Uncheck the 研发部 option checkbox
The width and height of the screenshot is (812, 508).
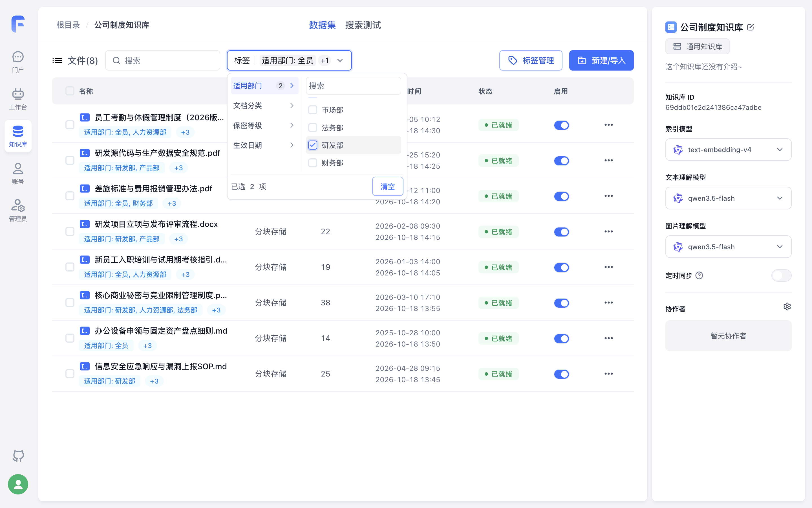[312, 145]
